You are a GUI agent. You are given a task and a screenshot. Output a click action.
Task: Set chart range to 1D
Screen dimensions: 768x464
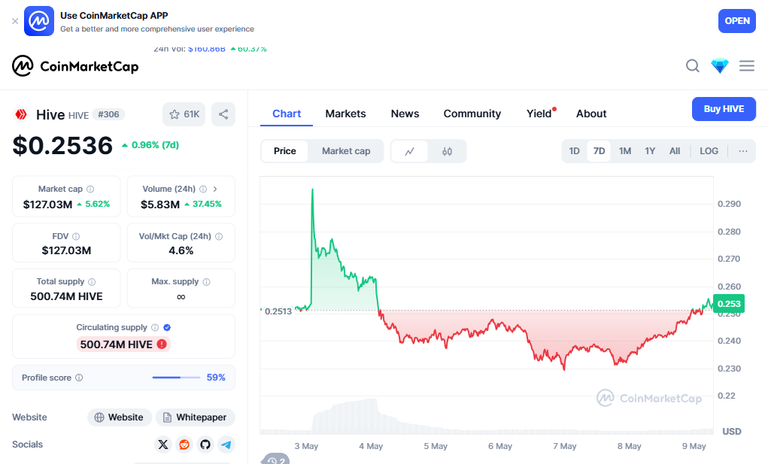(574, 151)
